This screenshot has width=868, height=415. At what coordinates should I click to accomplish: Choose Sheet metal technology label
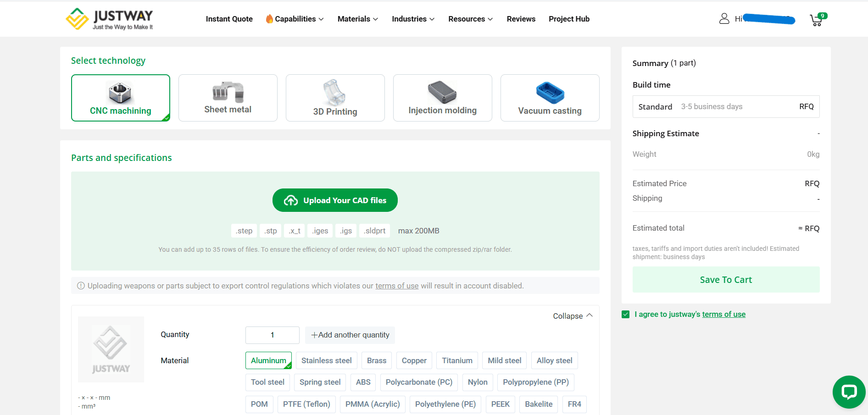[228, 110]
